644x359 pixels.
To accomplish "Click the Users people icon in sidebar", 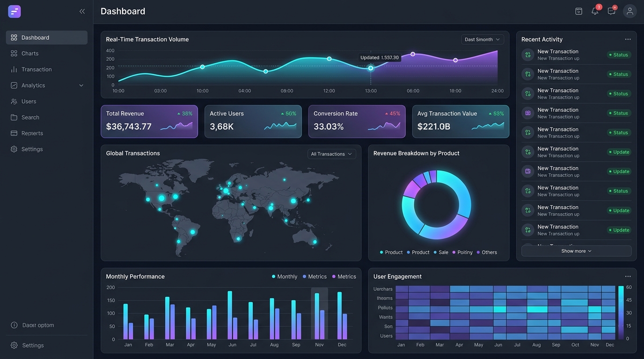I will (x=14, y=101).
